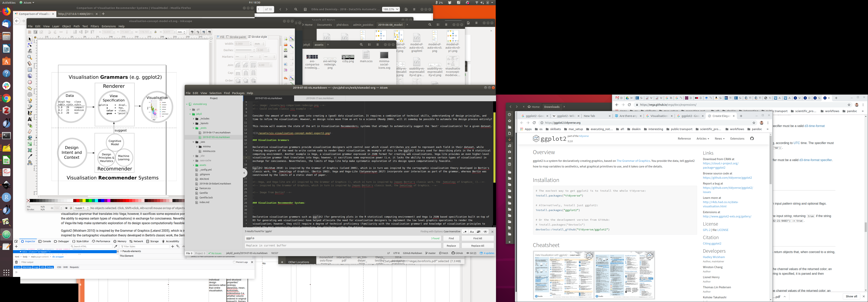Select the Inkscape Dropper tool
This screenshot has width=868, height=302.
pos(30,156)
